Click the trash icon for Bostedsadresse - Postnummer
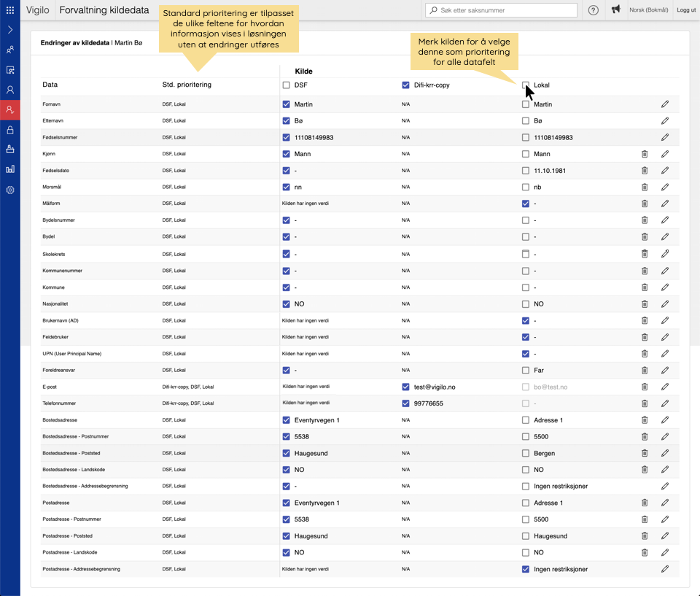 click(x=644, y=436)
